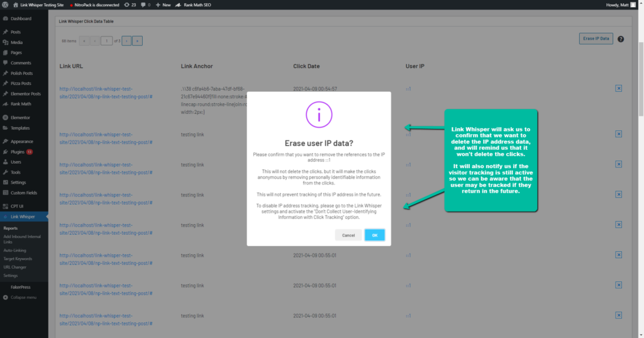Open Auto-Linking submenu item
644x338 pixels.
(x=15, y=251)
